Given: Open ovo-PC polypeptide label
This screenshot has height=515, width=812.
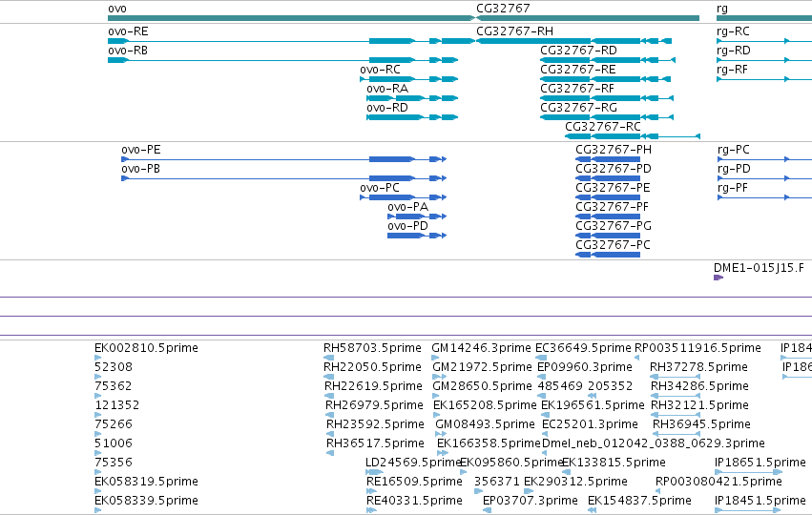Looking at the screenshot, I should [380, 188].
